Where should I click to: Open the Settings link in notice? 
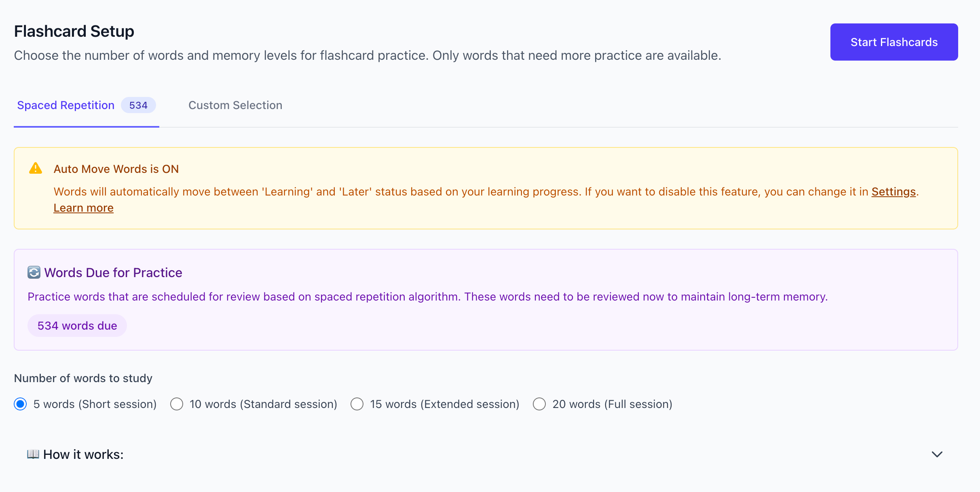[x=893, y=191]
